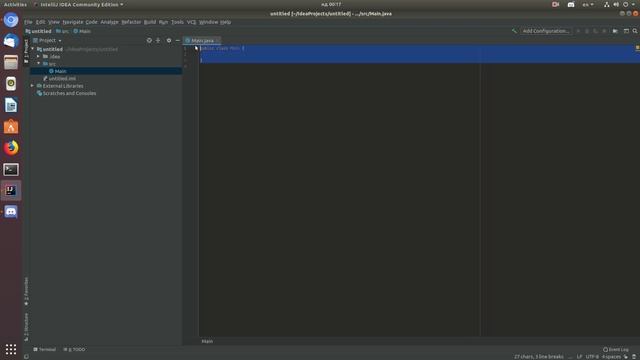
Task: Open the keyboard language en dropdown
Action: pos(588,4)
